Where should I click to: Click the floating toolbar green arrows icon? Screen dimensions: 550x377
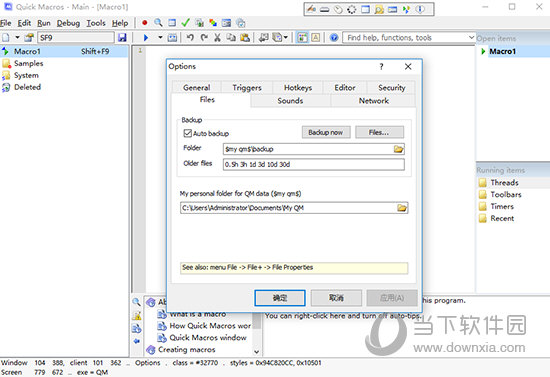(406, 9)
